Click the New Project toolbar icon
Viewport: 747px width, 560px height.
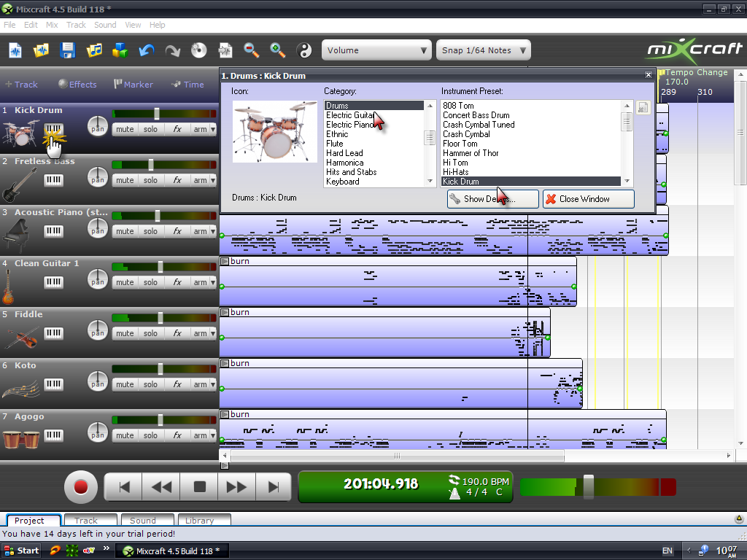point(15,50)
